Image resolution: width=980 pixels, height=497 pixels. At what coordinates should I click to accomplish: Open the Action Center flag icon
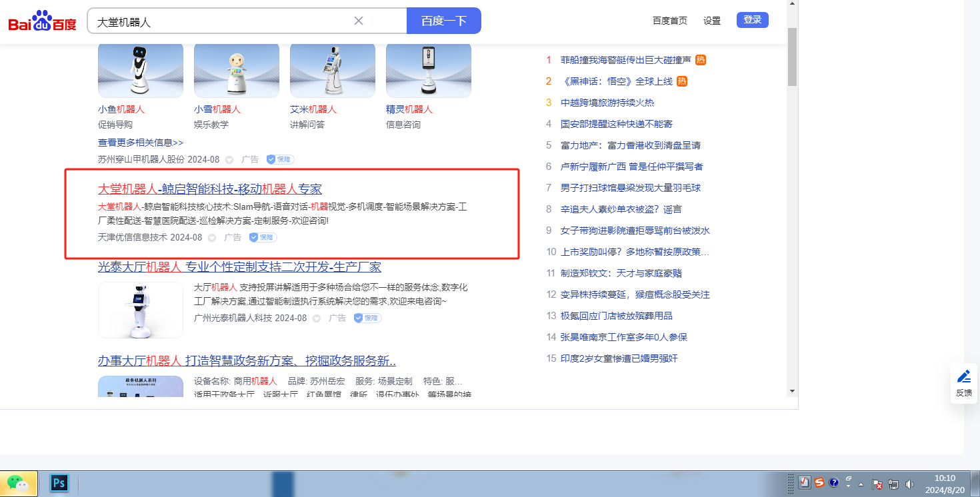pos(877,484)
